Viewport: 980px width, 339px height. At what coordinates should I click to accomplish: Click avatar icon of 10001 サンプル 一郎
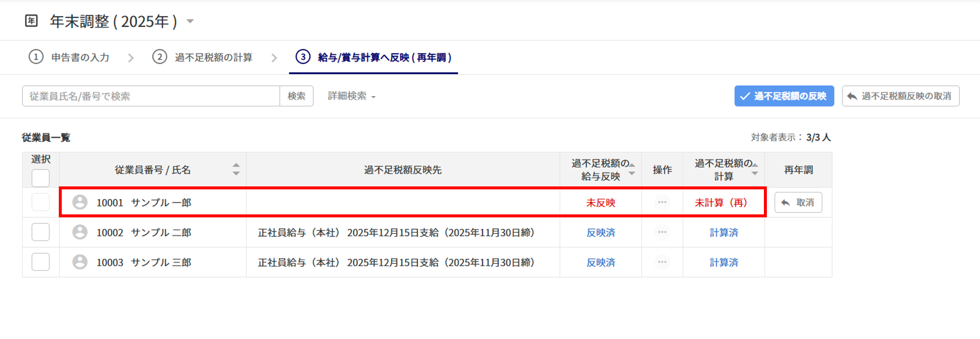[80, 202]
